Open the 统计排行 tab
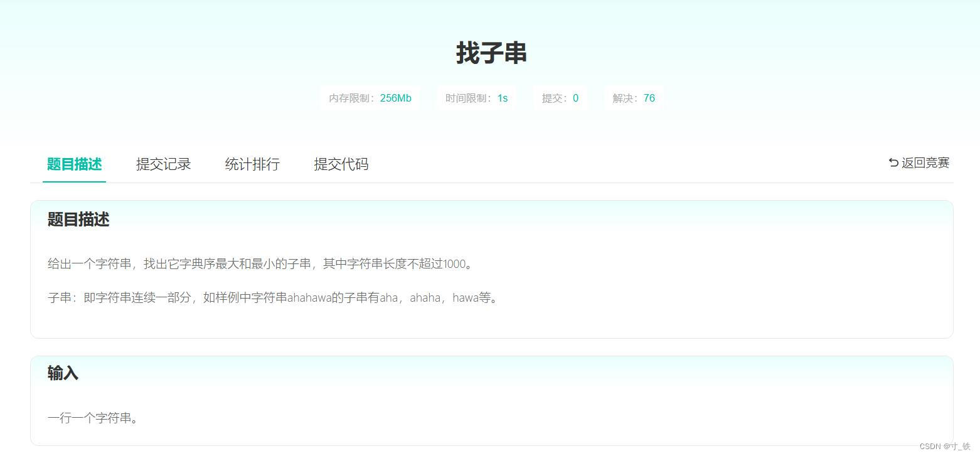The width and height of the screenshot is (980, 456). (252, 164)
